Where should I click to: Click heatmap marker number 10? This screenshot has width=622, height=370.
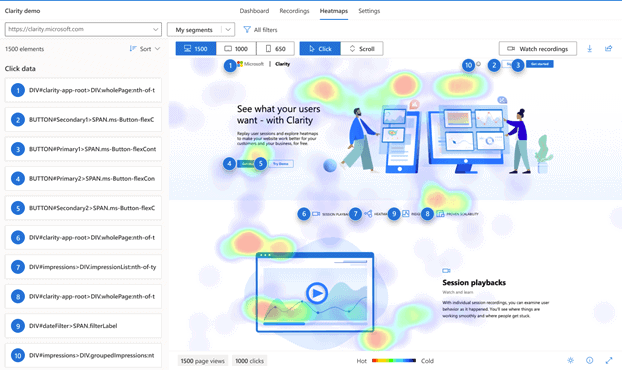(468, 65)
